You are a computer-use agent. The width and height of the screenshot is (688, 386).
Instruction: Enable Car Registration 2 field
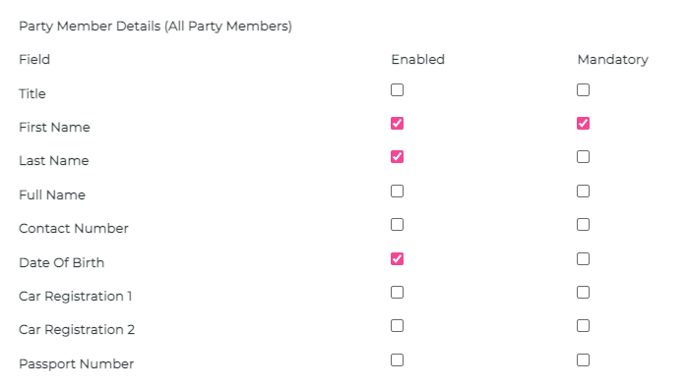click(x=397, y=326)
